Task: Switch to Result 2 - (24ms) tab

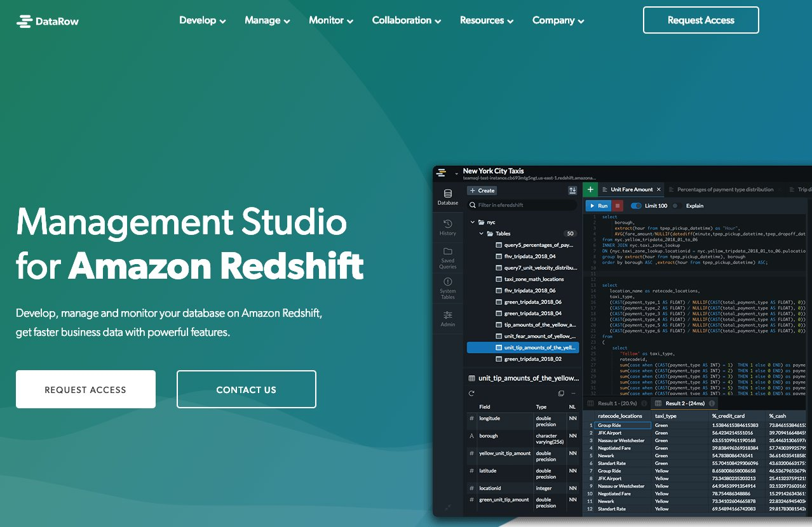Action: tap(685, 403)
